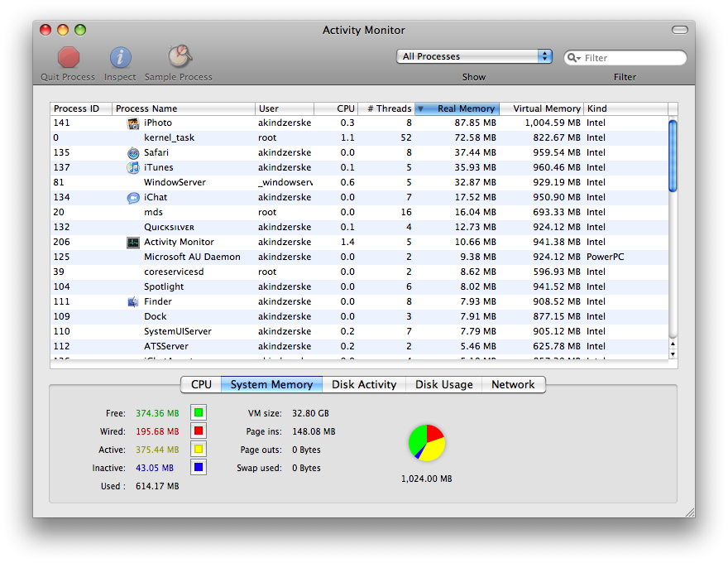Image resolution: width=728 pixels, height=563 pixels.
Task: Select the Spotlight process row
Action: click(x=359, y=286)
